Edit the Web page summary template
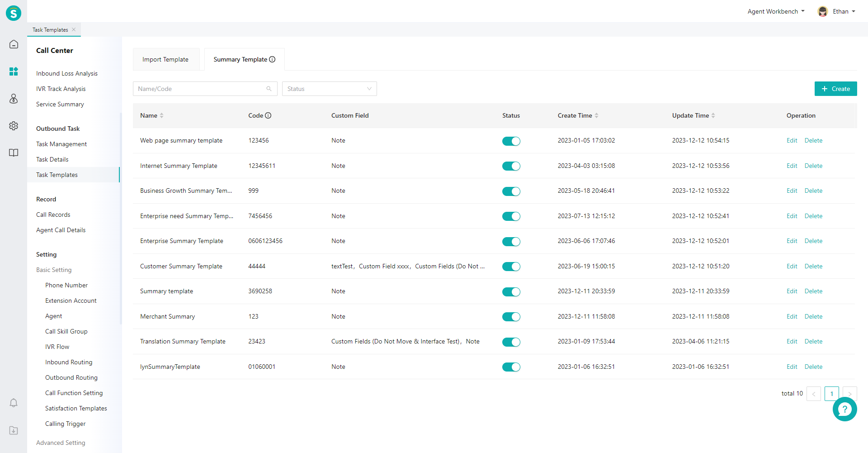 point(792,140)
